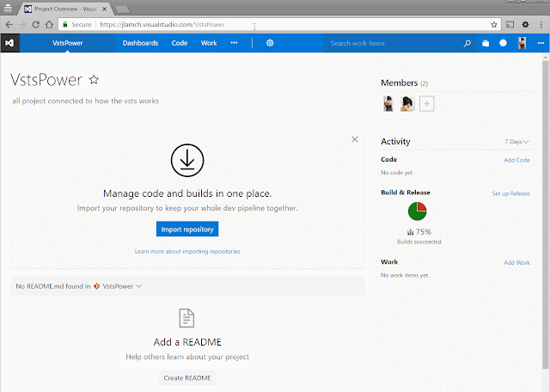Open the Visual Studio logo home icon
Viewport: 550px width, 392px height.
[9, 43]
